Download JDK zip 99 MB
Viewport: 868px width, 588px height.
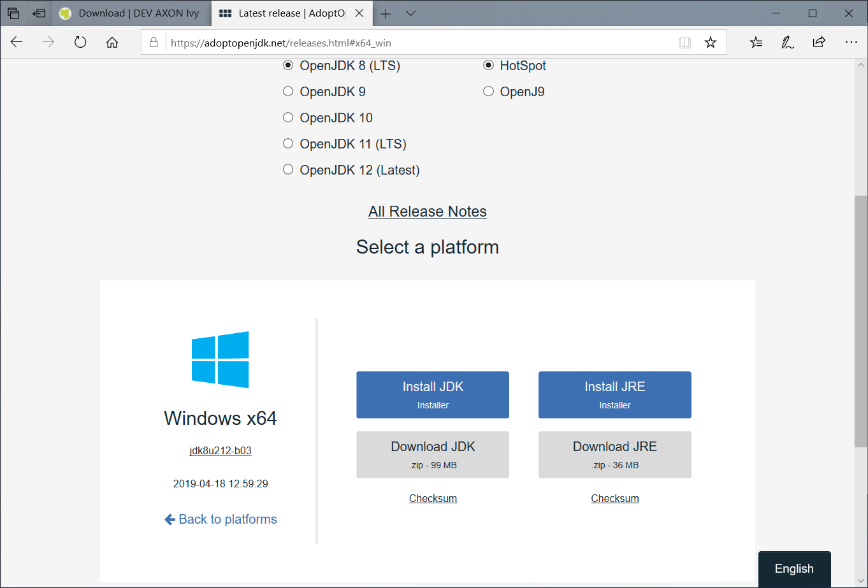pyautogui.click(x=433, y=455)
